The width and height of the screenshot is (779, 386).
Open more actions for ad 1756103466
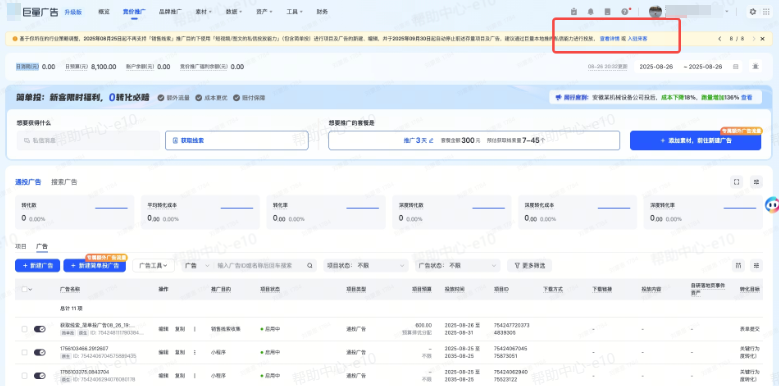click(x=195, y=352)
